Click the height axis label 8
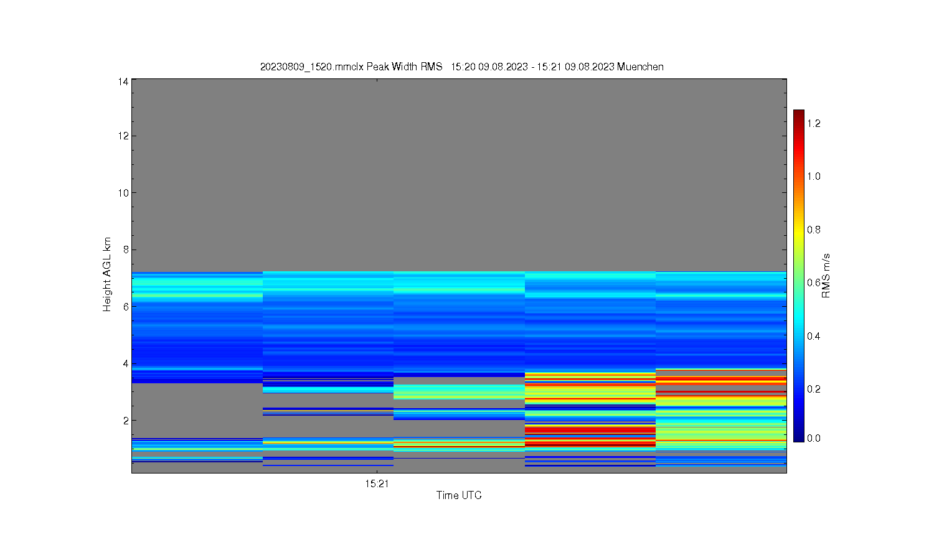 point(126,250)
